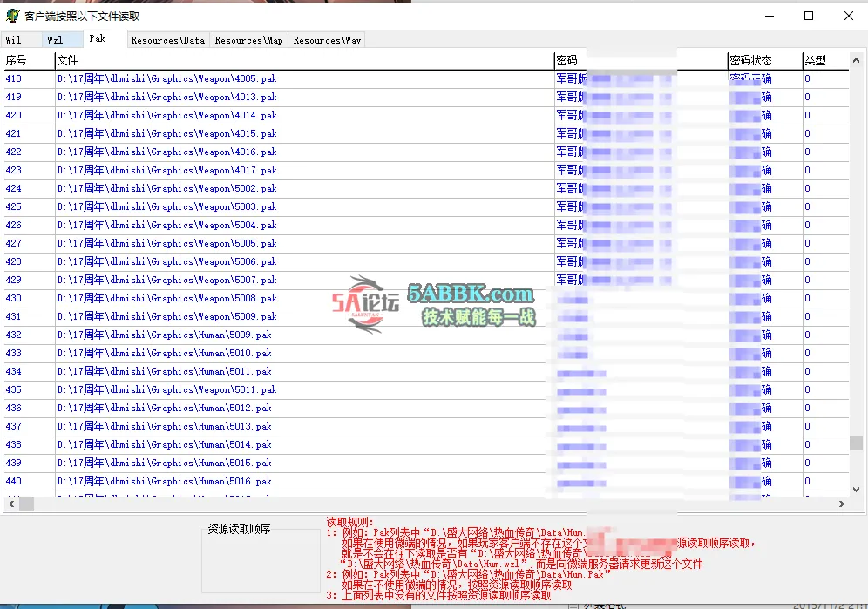Click sequence number 425
The width and height of the screenshot is (868, 609).
click(14, 206)
